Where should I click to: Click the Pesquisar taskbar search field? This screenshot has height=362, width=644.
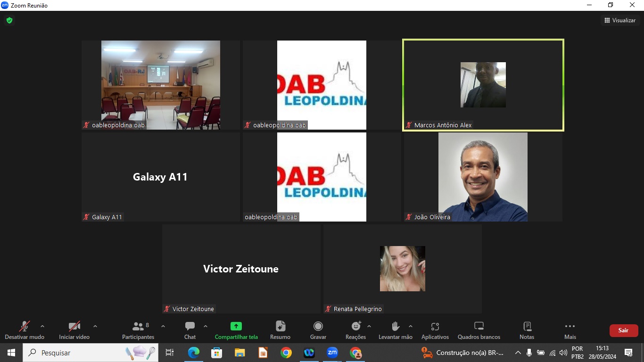pos(91,353)
